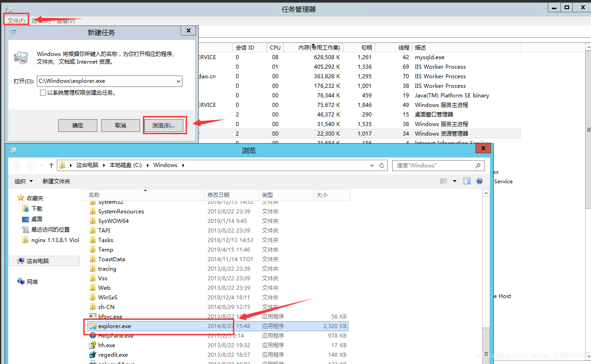Viewport: 591px width, 364px height.
Task: Select the SysWOW64 folder icon
Action: tap(93, 221)
